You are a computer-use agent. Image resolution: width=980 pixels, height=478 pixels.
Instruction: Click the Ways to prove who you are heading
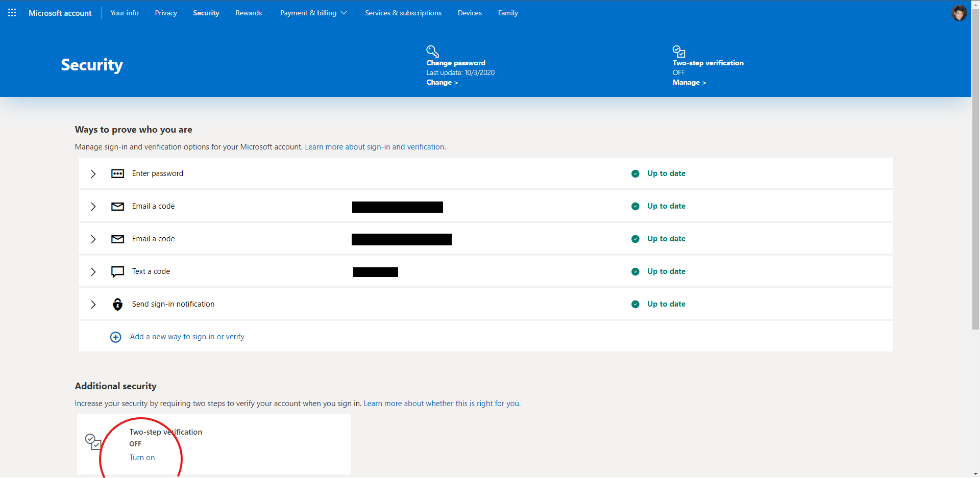click(134, 130)
